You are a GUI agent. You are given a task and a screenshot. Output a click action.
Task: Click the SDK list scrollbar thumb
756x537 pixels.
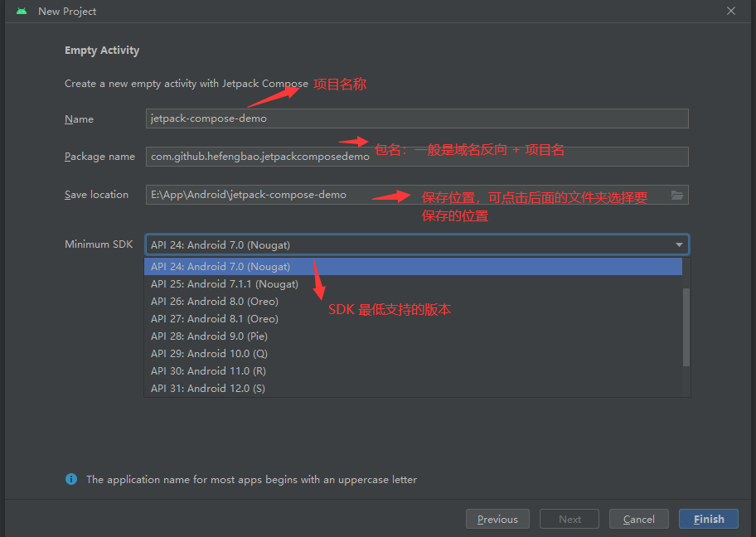686,327
